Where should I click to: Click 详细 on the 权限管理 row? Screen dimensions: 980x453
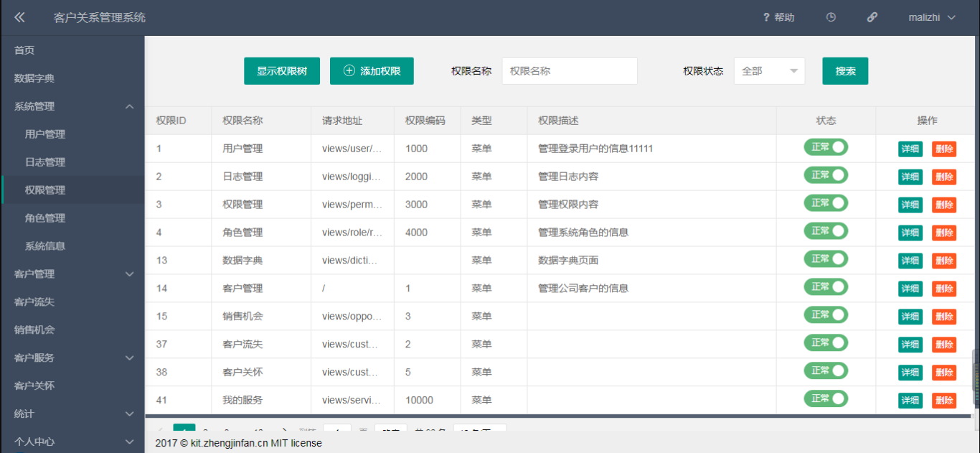[910, 204]
